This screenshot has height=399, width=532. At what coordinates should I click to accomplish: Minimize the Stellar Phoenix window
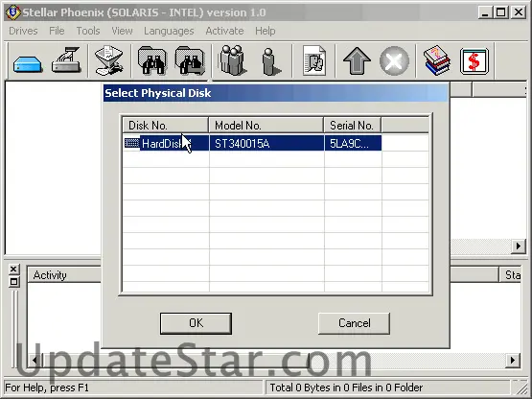point(485,12)
